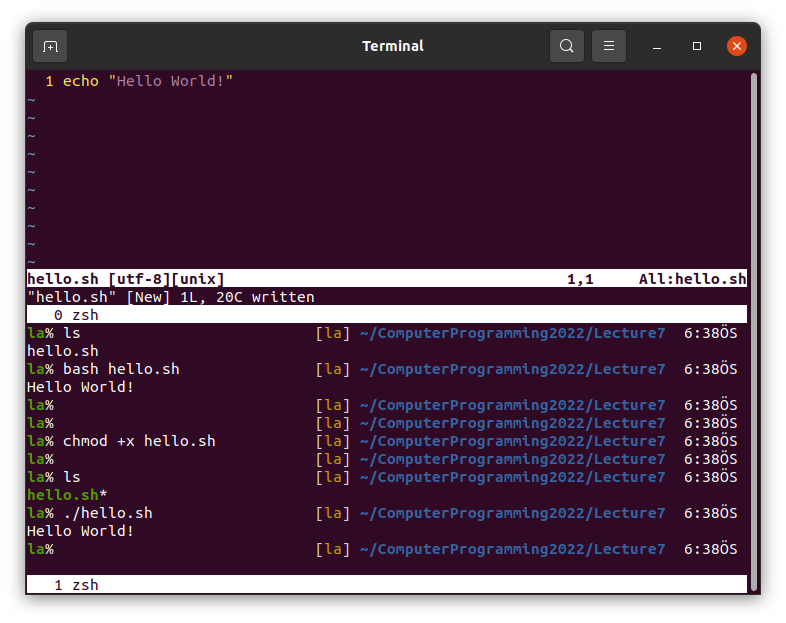Click the terminal's vertical scrollbar
The image size is (786, 623).
click(x=754, y=330)
